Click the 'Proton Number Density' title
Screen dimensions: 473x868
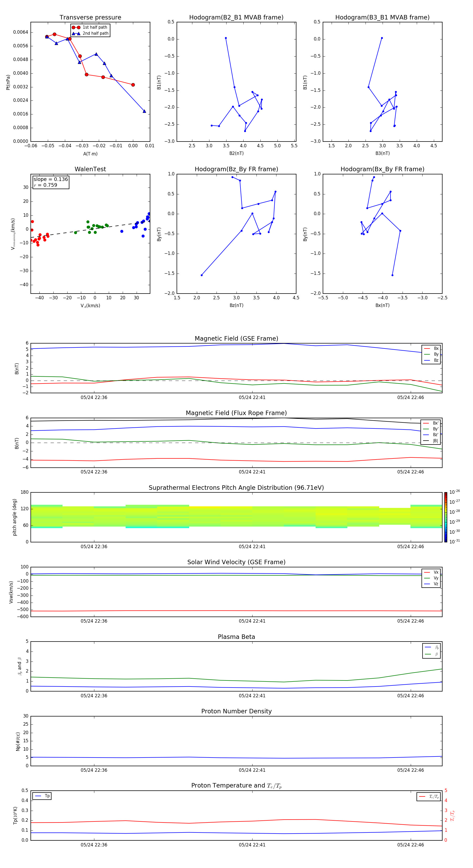236,711
